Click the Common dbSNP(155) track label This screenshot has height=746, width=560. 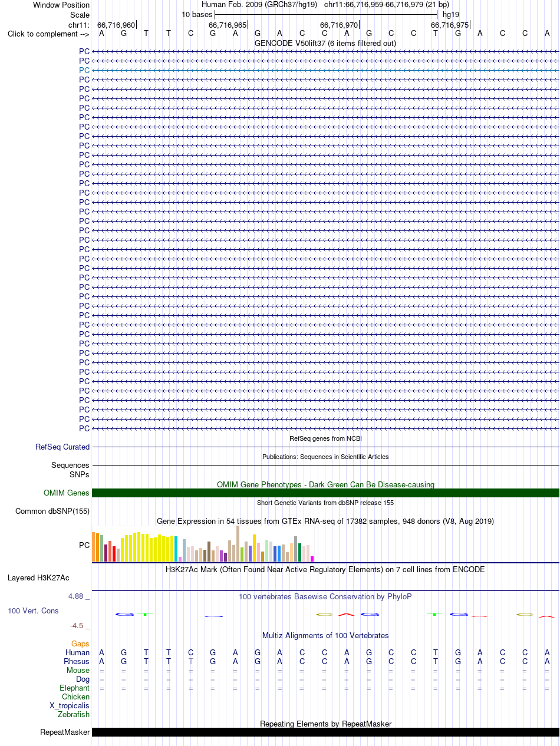pyautogui.click(x=52, y=511)
